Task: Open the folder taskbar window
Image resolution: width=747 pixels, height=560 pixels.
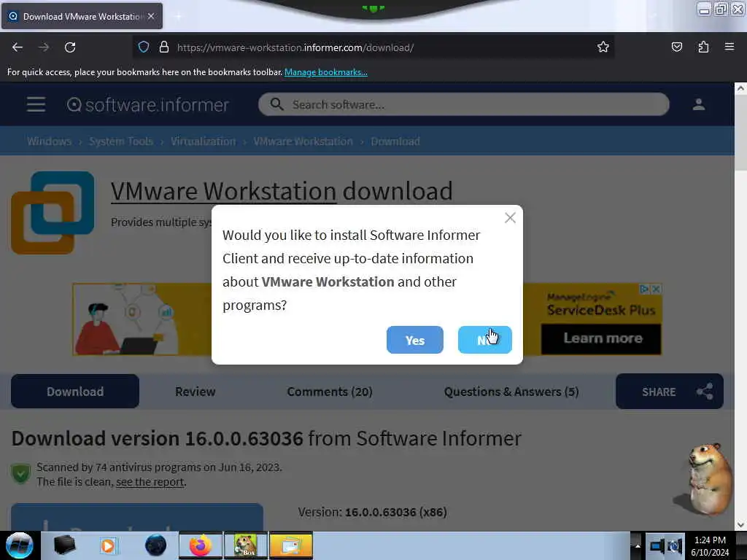Action: [291, 545]
